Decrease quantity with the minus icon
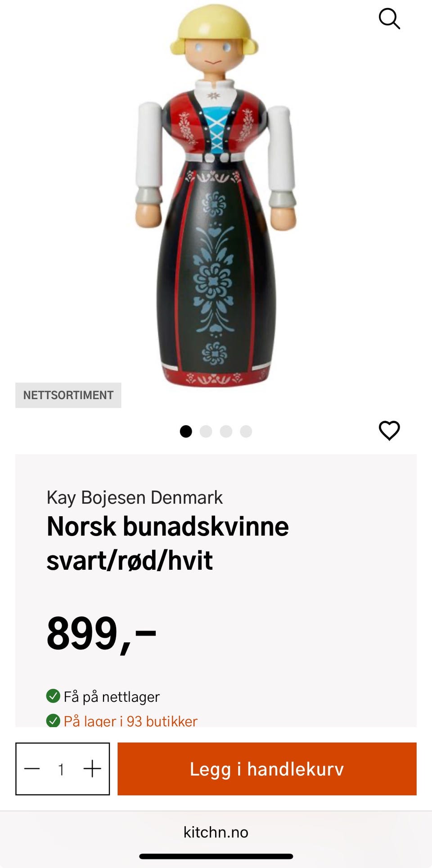 coord(32,768)
